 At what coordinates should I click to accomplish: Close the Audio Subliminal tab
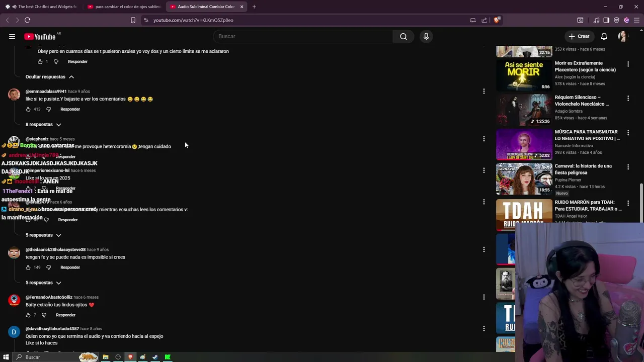point(242,7)
